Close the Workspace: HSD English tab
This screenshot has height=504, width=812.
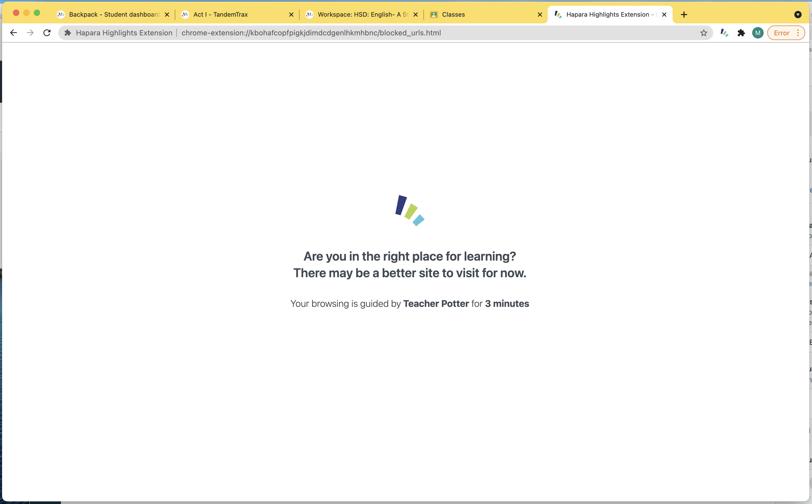(x=415, y=15)
